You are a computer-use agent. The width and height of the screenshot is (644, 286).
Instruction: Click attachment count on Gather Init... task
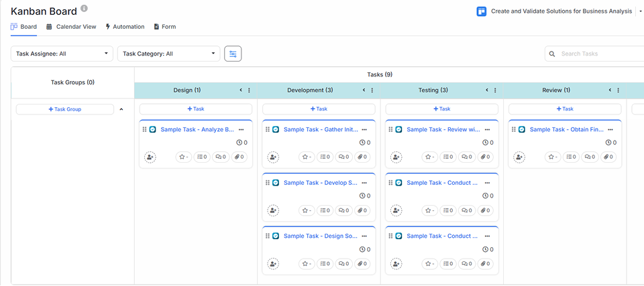click(x=363, y=157)
